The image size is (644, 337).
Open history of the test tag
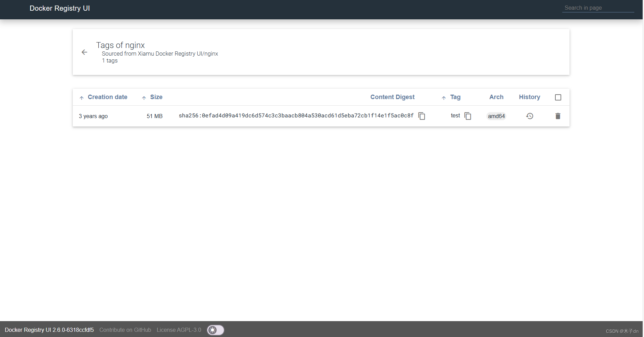coord(529,116)
